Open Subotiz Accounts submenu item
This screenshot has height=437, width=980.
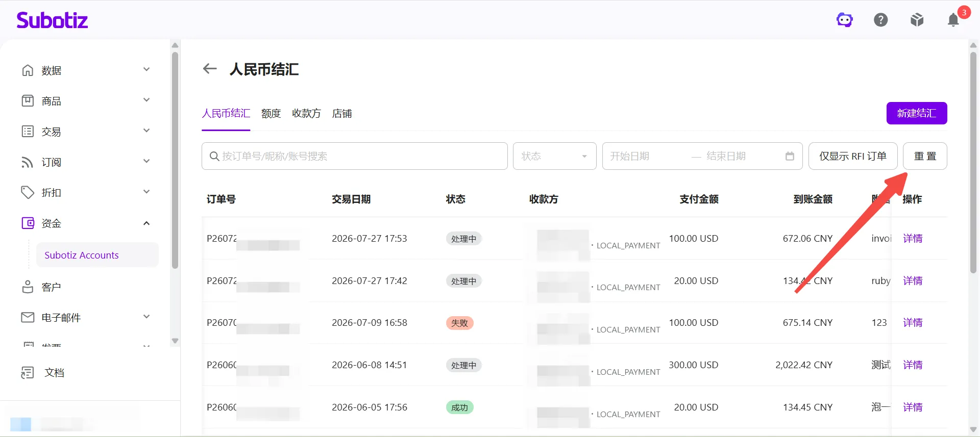click(x=97, y=255)
